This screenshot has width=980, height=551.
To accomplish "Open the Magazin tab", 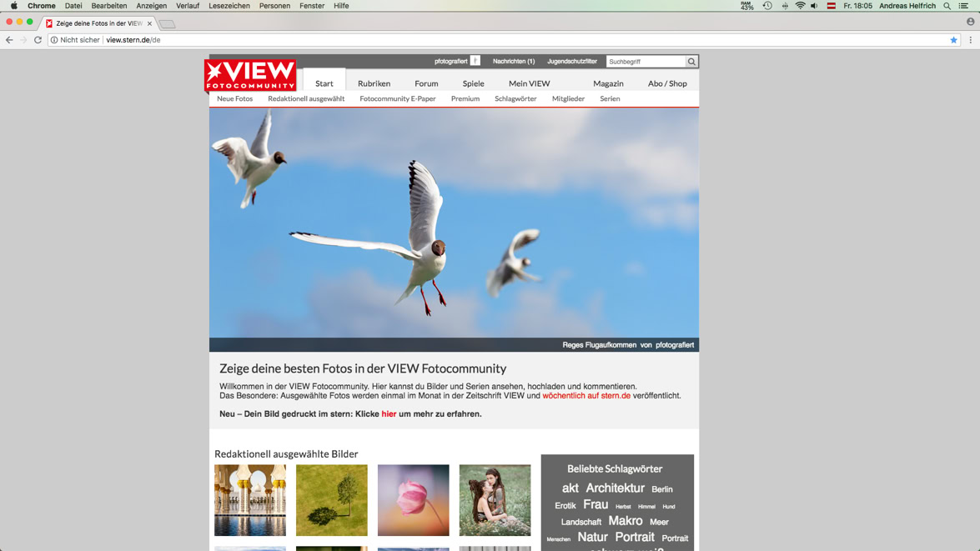I will tap(608, 83).
